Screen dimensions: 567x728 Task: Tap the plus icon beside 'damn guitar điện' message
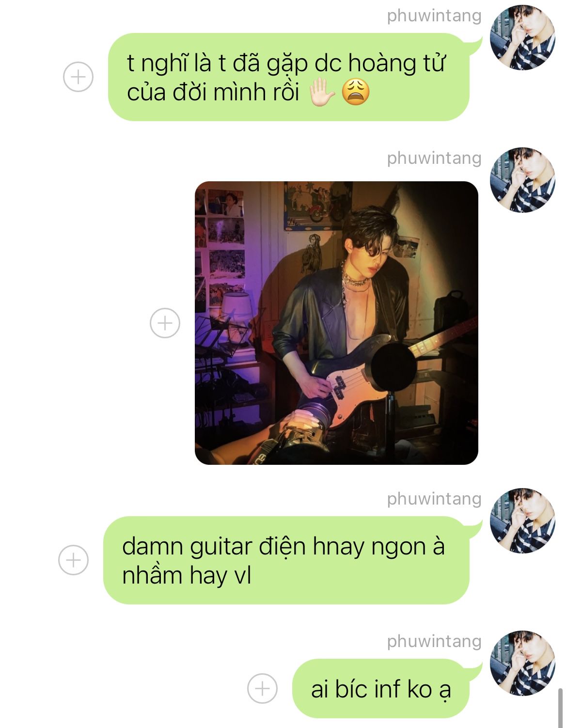73,560
